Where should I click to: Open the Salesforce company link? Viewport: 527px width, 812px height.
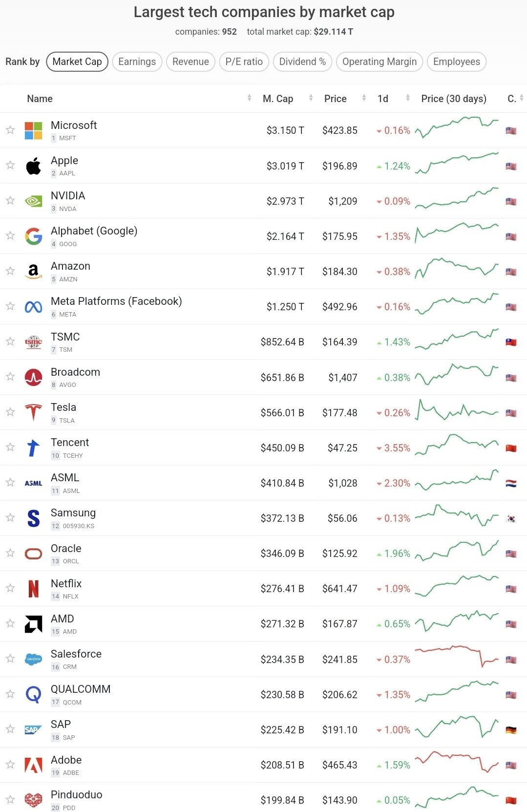click(x=76, y=654)
